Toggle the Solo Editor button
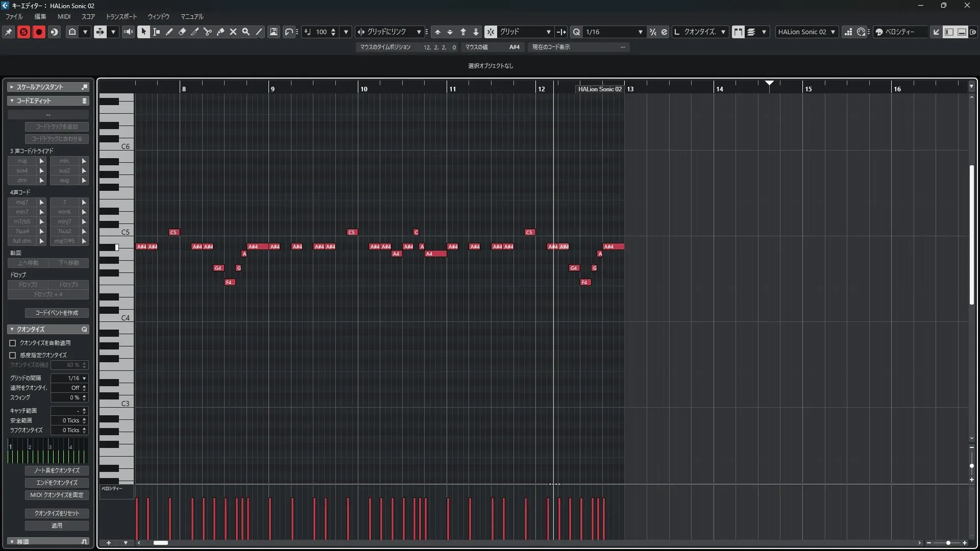This screenshot has width=980, height=551. 23,32
